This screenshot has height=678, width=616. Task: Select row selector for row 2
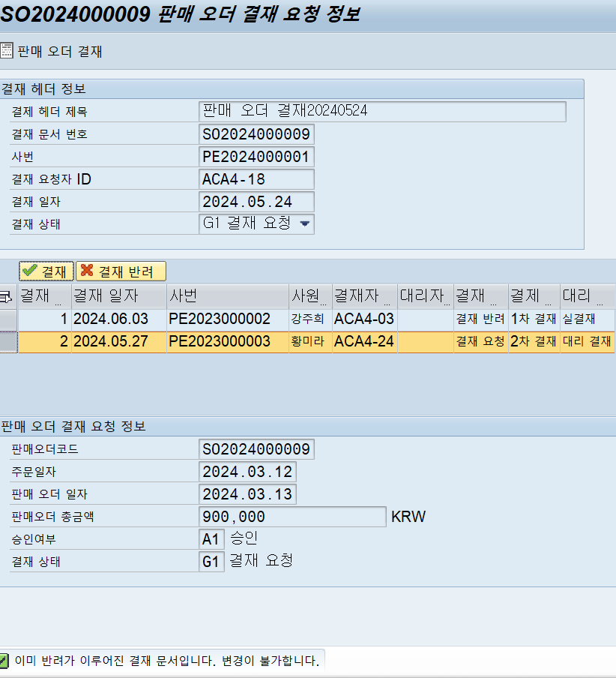(8, 343)
